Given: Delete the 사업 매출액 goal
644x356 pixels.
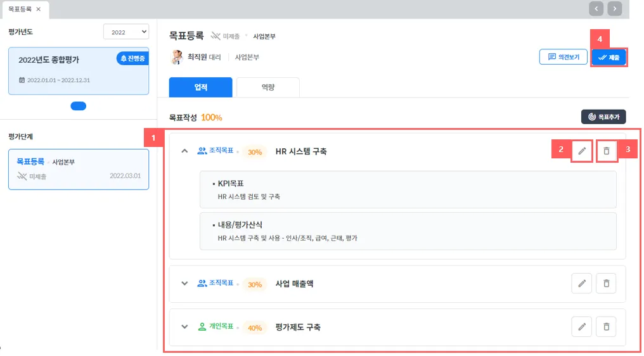Looking at the screenshot, I should click(607, 283).
